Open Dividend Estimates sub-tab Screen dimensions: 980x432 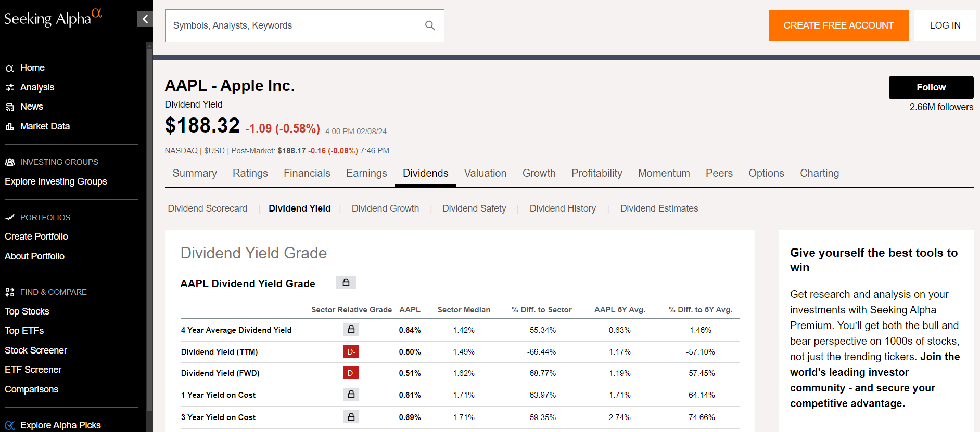tap(659, 208)
